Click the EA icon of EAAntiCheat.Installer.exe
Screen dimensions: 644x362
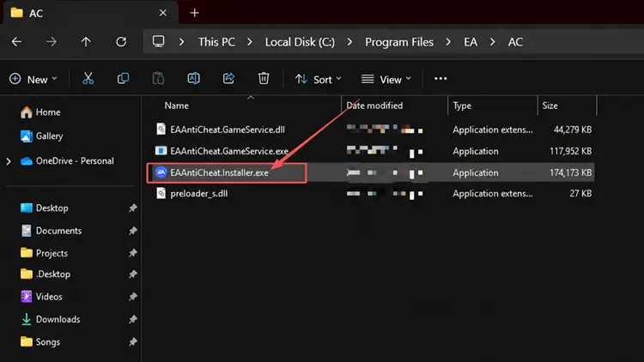coord(161,172)
